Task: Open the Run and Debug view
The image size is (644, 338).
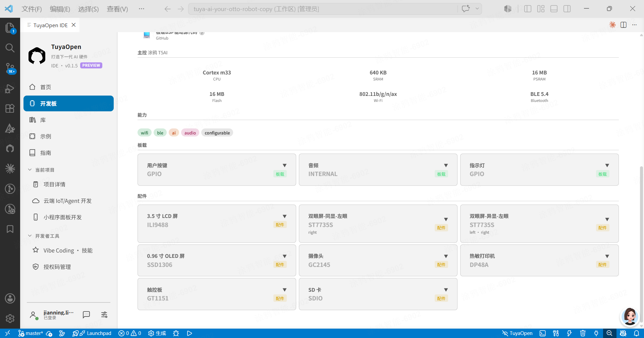Action: tap(10, 89)
